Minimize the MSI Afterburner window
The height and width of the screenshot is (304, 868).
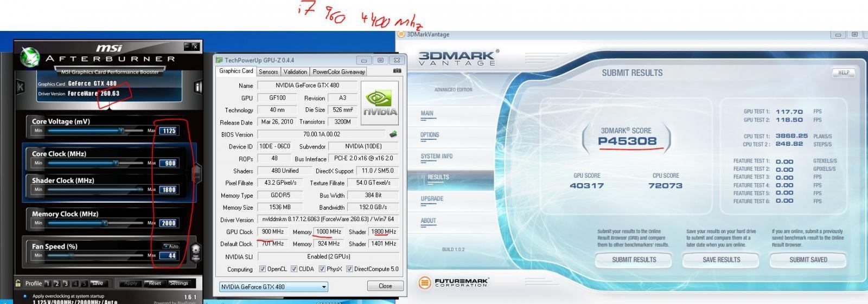(x=187, y=47)
